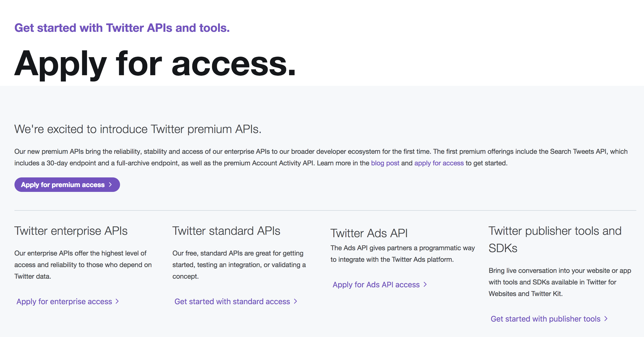Screen dimensions: 644x337
Task: Go to 'Get started with publisher tools'
Action: point(545,319)
